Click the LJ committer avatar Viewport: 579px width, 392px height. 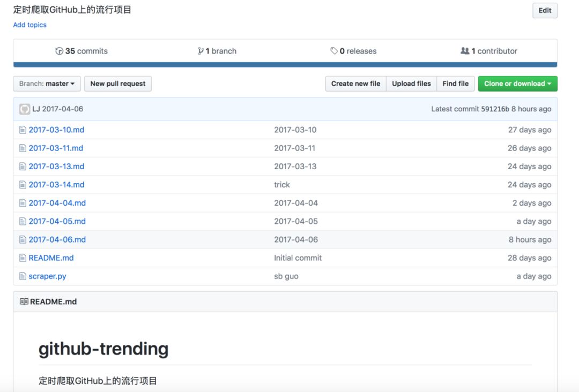pos(24,109)
